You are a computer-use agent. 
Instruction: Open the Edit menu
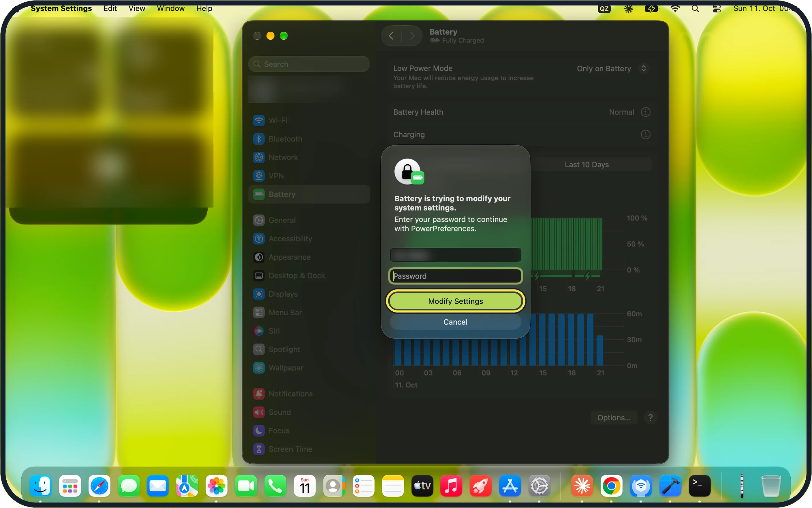click(x=110, y=8)
